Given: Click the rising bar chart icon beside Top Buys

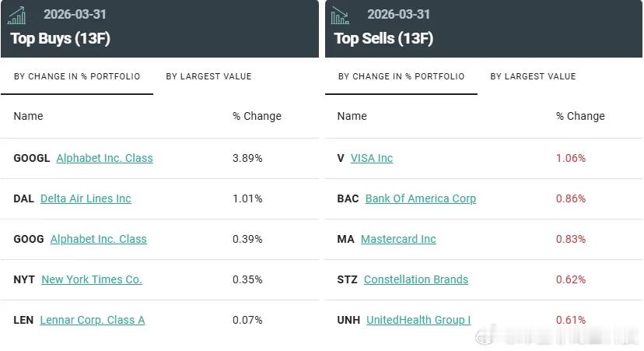Looking at the screenshot, I should [17, 16].
